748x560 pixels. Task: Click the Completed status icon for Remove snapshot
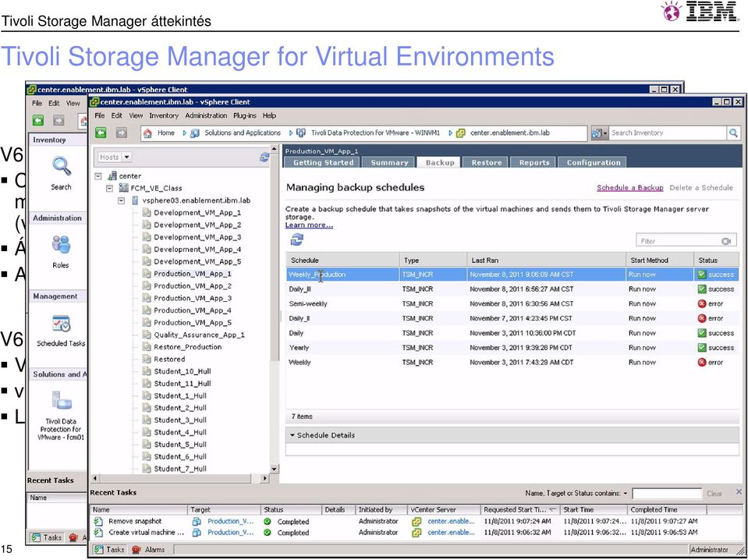268,521
